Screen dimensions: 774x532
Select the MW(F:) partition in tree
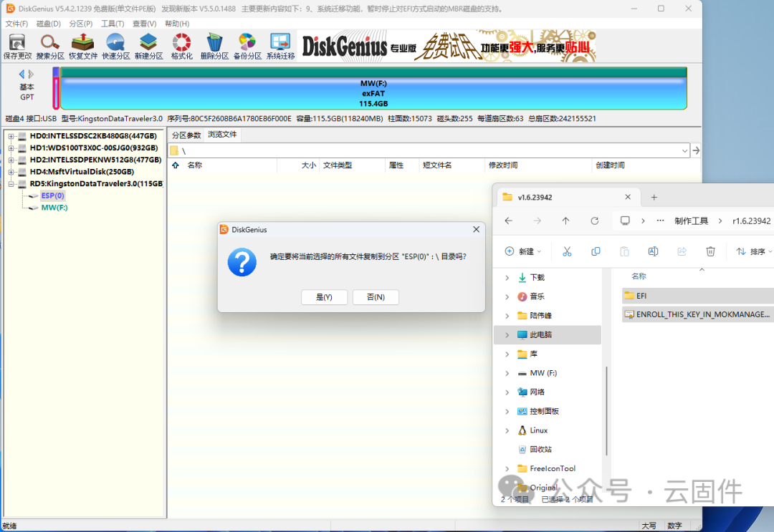[54, 208]
